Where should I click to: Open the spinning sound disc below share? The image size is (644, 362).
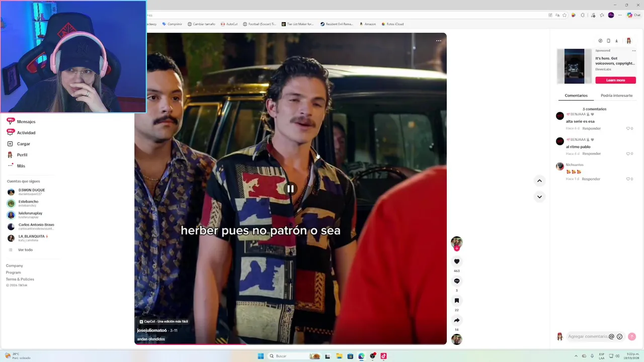(x=457, y=339)
